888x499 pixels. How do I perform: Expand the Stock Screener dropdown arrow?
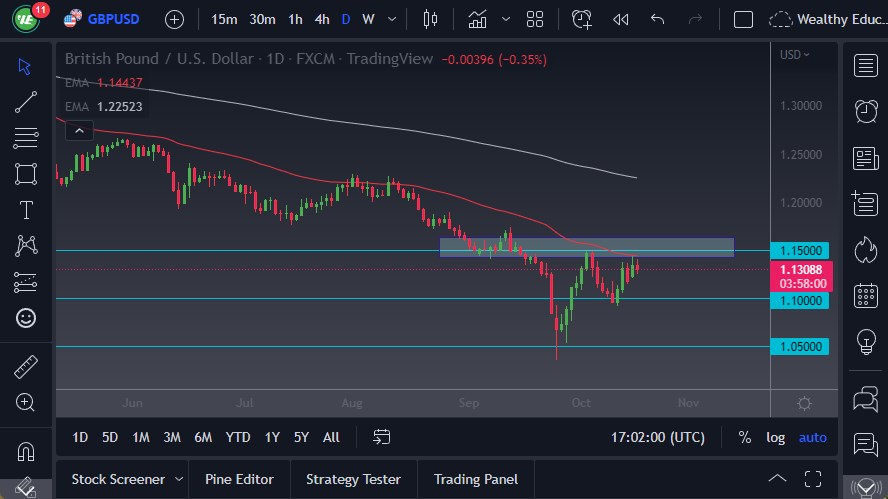[x=179, y=479]
